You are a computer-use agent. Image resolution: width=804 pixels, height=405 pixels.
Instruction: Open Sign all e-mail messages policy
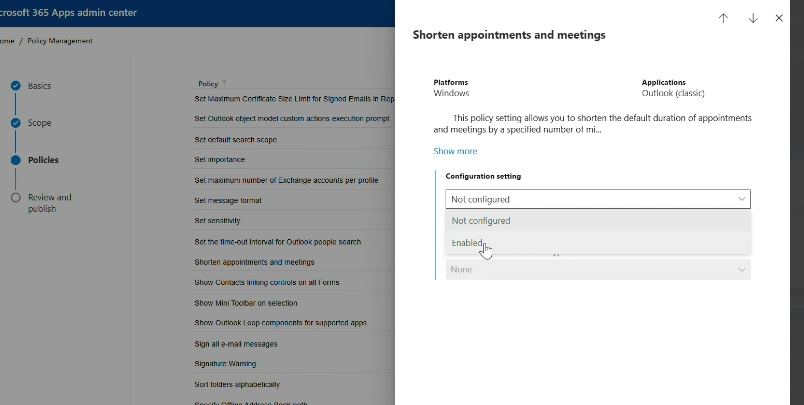[x=236, y=344]
